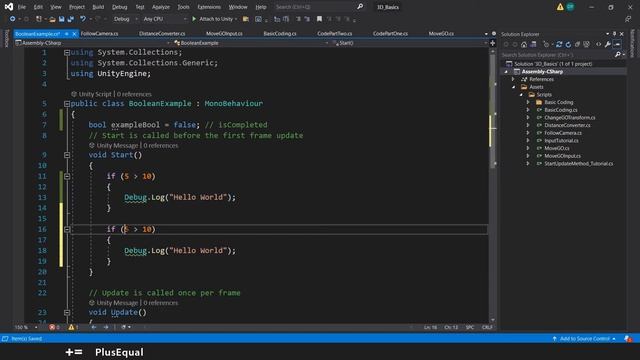This screenshot has width=640, height=360.
Task: Select StartUpdateMethod_Tutorial.cs file
Action: [x=578, y=163]
